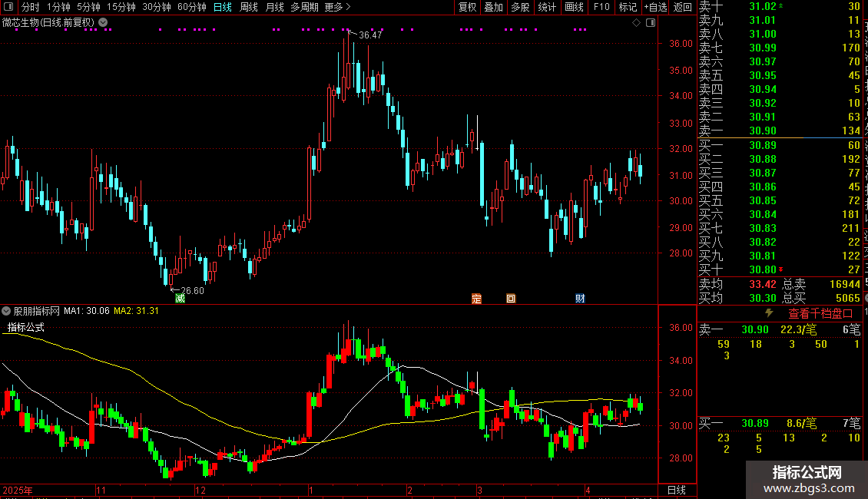The image size is (868, 499).
Task: Select 买十 row at 30.80
Action: [x=780, y=269]
